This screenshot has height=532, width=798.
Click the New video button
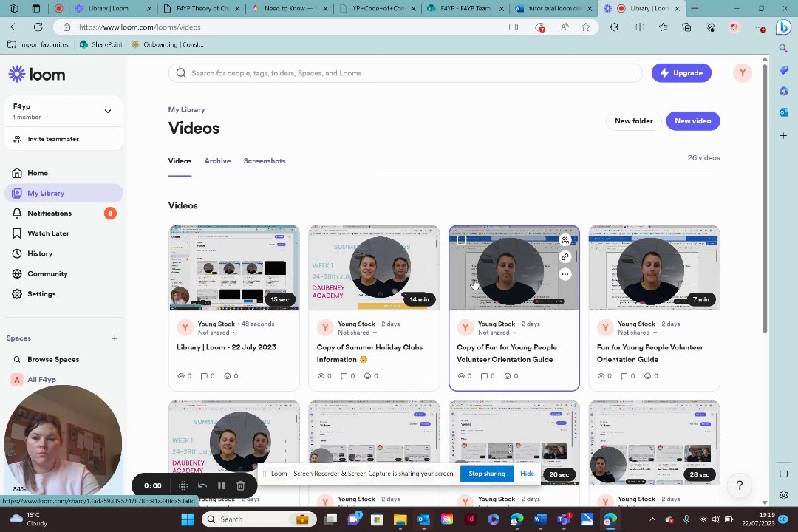click(x=692, y=120)
